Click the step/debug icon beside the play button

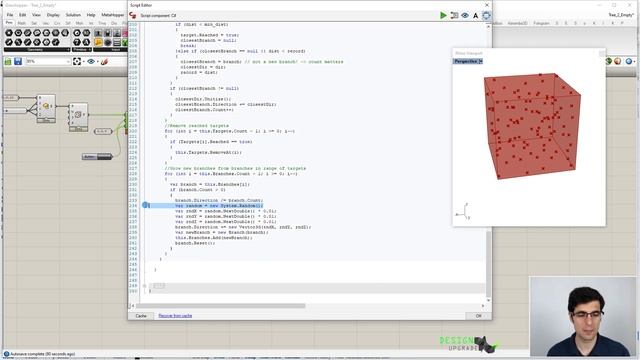pyautogui.click(x=454, y=16)
